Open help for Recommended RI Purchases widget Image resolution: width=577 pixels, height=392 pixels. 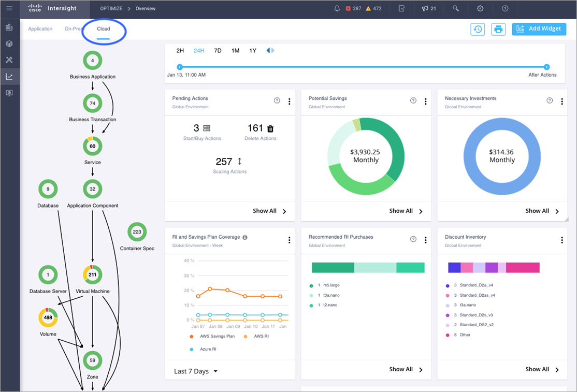(x=413, y=239)
